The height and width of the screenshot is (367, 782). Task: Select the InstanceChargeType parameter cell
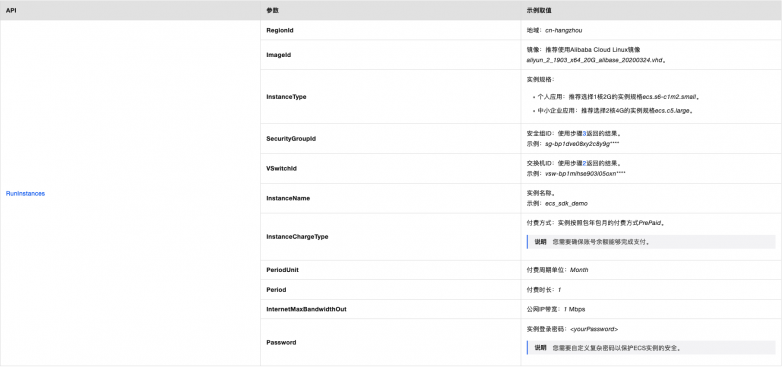click(x=391, y=237)
